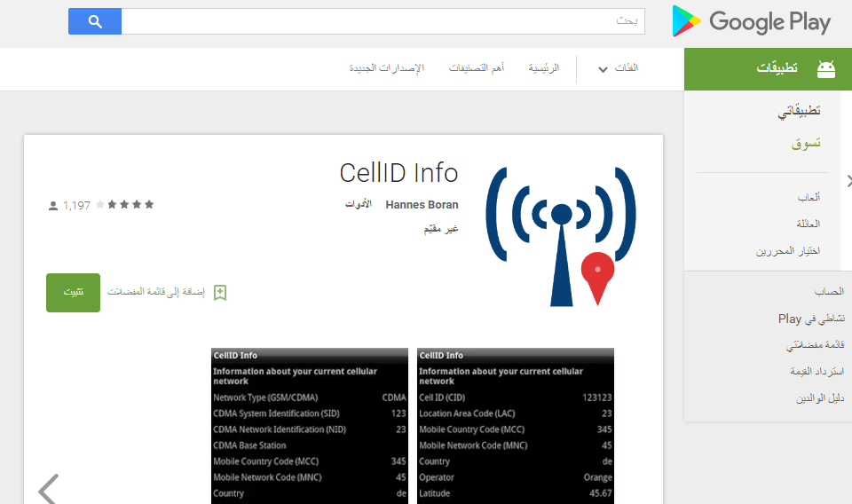The height and width of the screenshot is (504, 852).
Task: Focus the Google Play search field
Action: click(x=383, y=21)
